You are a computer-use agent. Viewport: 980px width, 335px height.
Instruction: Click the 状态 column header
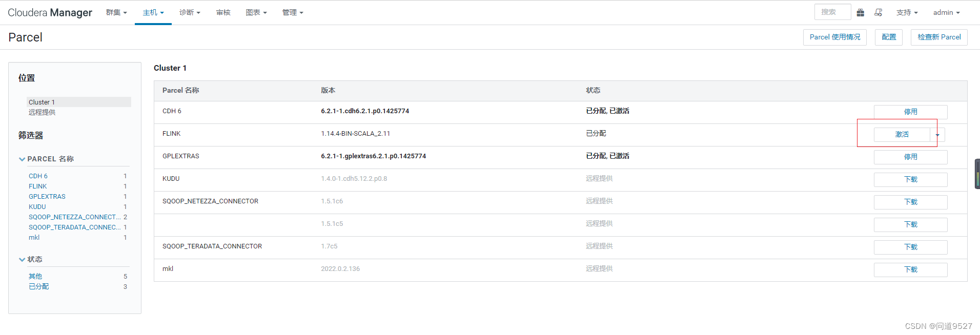tap(593, 90)
